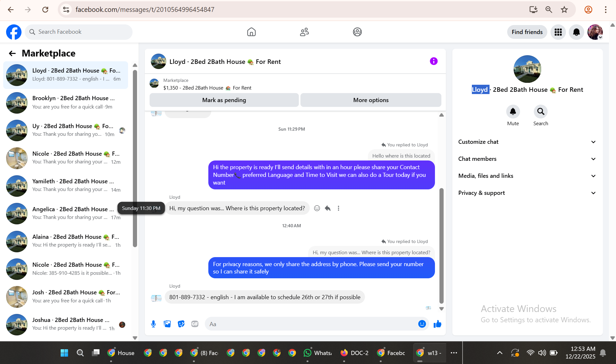Screen dimensions: 616x364
Task: Open the Facebook Home icon
Action: (251, 32)
